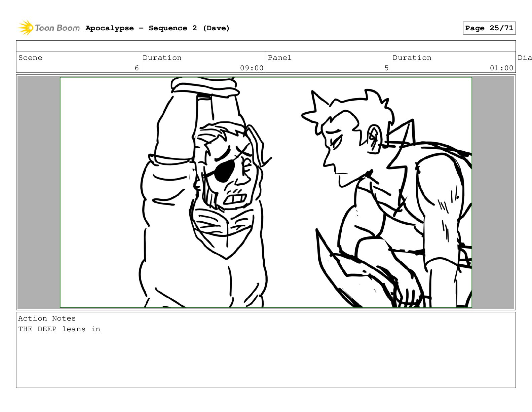Screen dimensions: 532x412
Task: Click the storyboard panel drawing
Action: [266, 192]
